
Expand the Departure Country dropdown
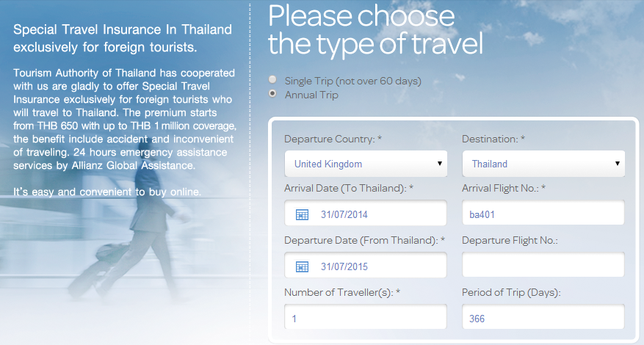(366, 164)
